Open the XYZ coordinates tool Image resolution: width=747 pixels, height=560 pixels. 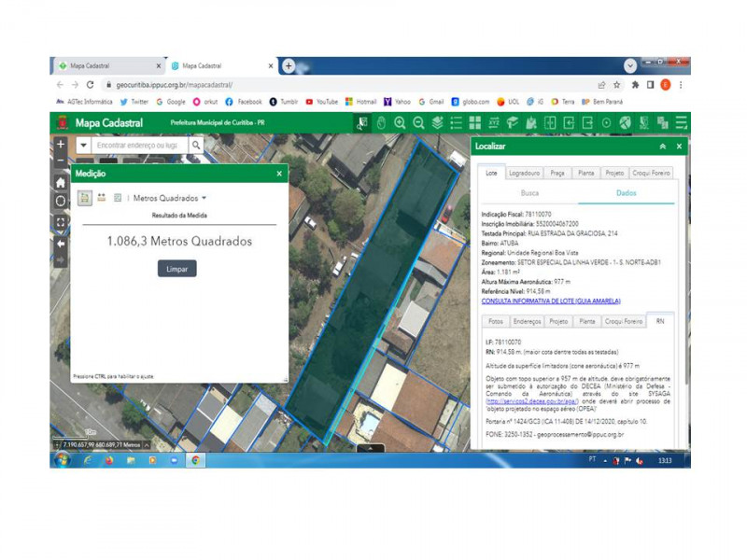pyautogui.click(x=494, y=123)
